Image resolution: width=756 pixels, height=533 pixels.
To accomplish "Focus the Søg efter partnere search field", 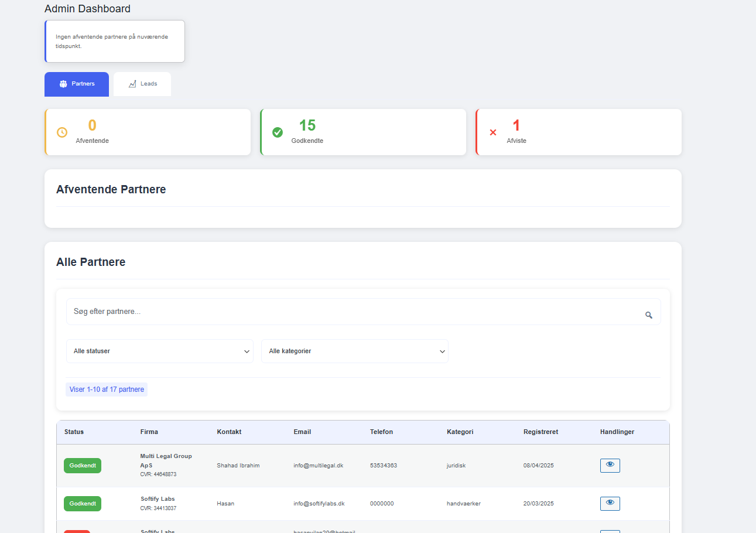I will 351,312.
